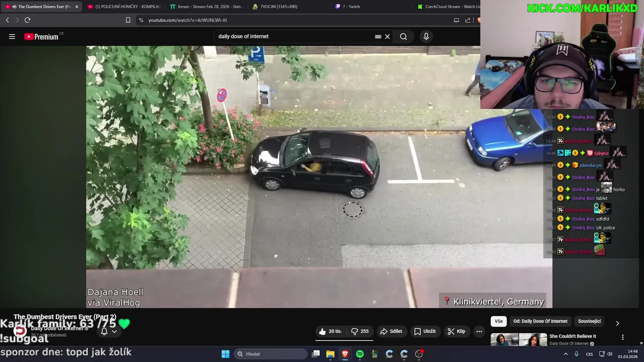The image size is (644, 362).
Task: Open more actions three-dot menu
Action: coord(479,331)
